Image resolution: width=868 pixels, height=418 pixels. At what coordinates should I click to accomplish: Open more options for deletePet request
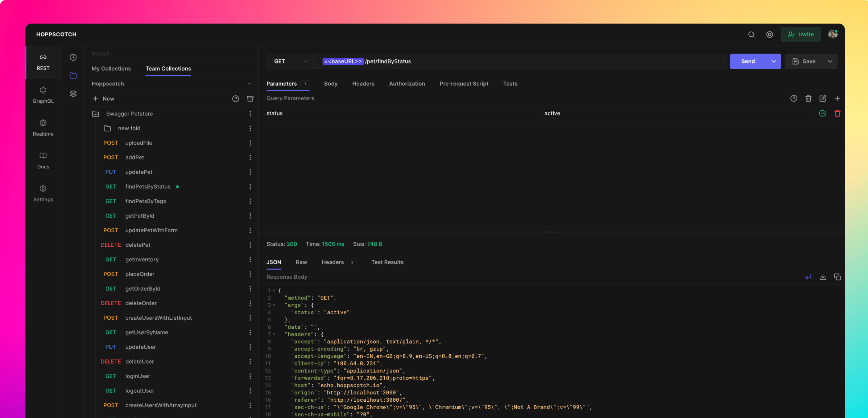pos(250,245)
